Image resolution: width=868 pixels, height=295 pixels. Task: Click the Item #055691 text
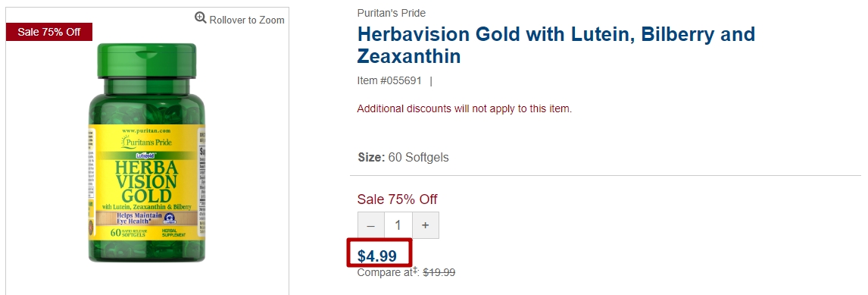(x=389, y=81)
